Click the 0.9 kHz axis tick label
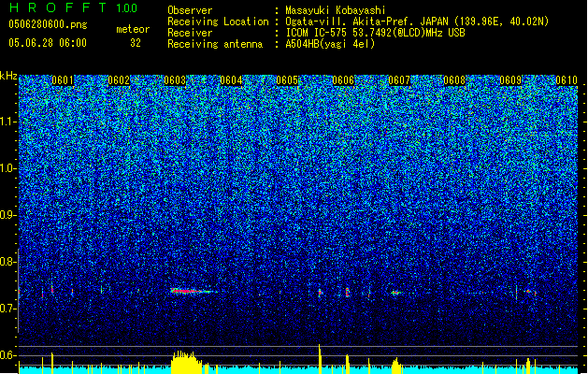The width and height of the screenshot is (588, 374). click(x=7, y=215)
